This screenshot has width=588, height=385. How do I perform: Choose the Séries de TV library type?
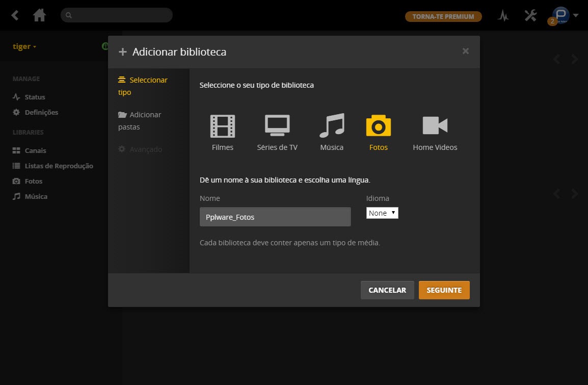(x=277, y=126)
